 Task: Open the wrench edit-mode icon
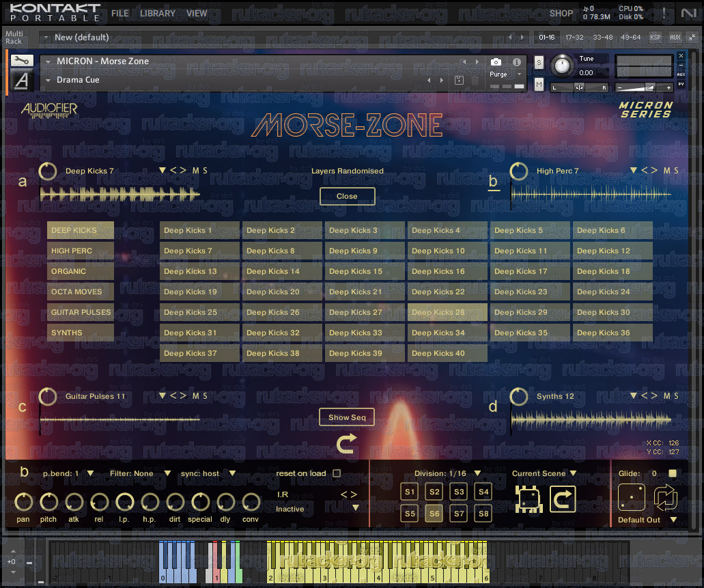click(x=22, y=60)
